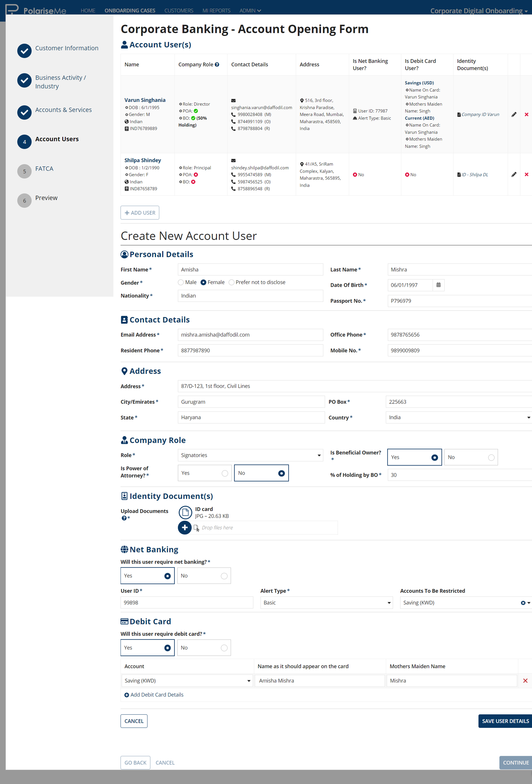Go to the FATCA step
Image resolution: width=532 pixels, height=784 pixels.
[x=44, y=169]
